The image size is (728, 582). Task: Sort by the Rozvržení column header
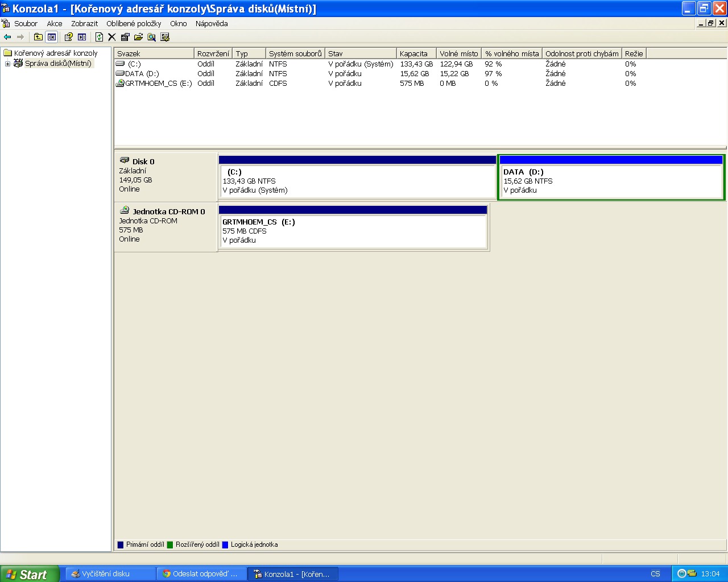coord(213,53)
